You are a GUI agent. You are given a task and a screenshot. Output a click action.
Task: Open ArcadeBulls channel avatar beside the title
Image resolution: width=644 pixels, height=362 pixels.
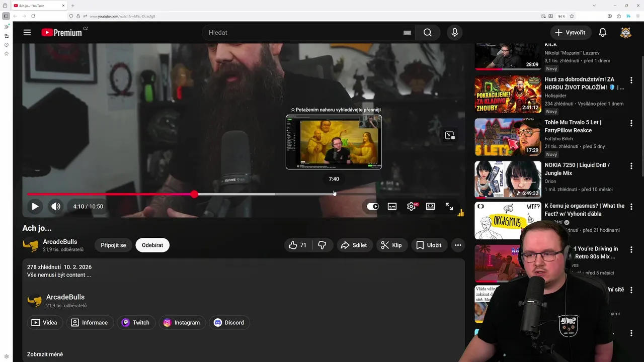pyautogui.click(x=31, y=245)
